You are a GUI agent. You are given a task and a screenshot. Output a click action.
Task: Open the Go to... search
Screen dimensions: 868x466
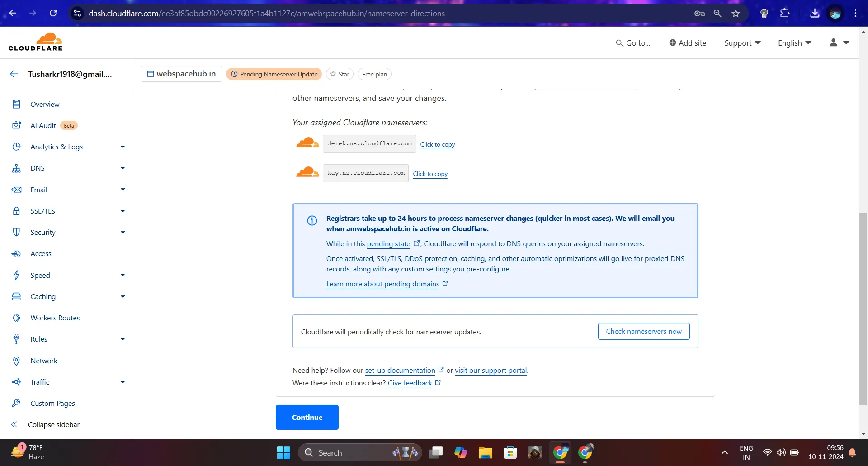coord(633,43)
